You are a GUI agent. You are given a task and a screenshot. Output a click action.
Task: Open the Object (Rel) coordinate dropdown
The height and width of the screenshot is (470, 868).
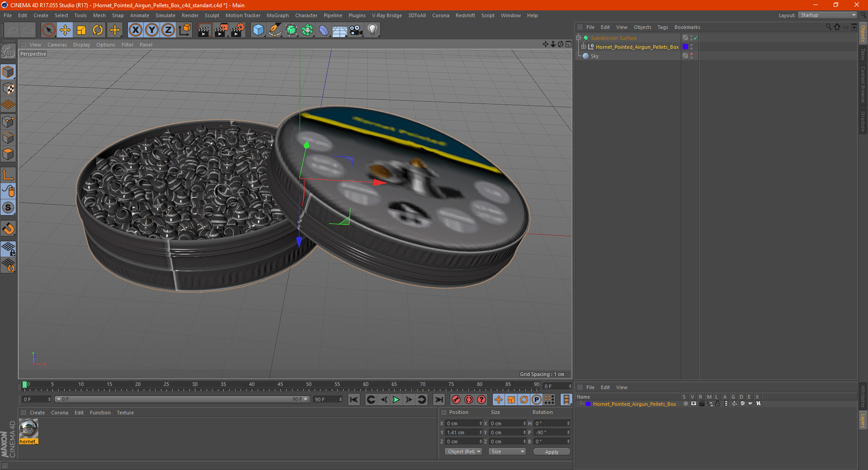[464, 451]
